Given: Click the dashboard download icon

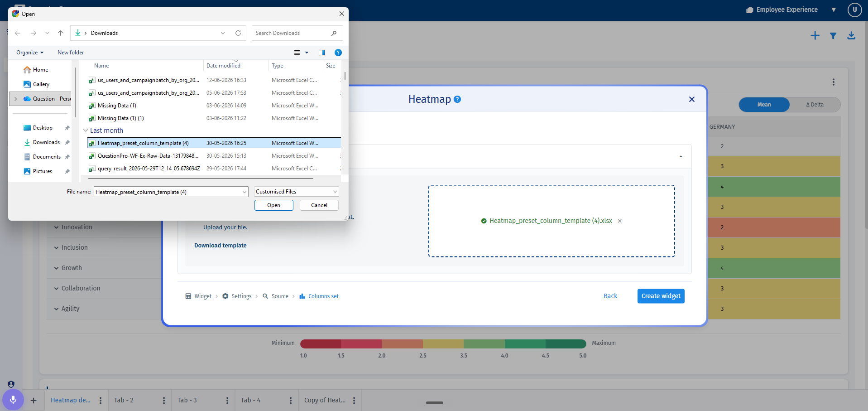Looking at the screenshot, I should coord(851,35).
